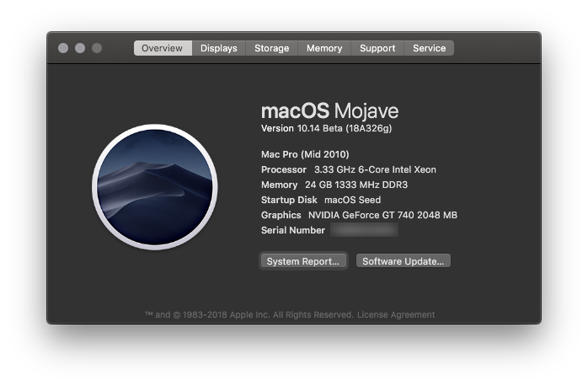Screen dimensions: 588x386
Task: Switch to the Displays tab
Action: (219, 48)
